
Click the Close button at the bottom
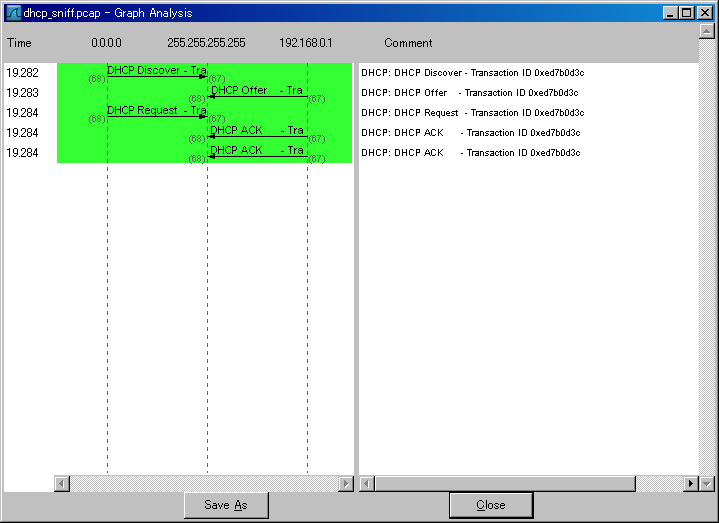(x=490, y=505)
